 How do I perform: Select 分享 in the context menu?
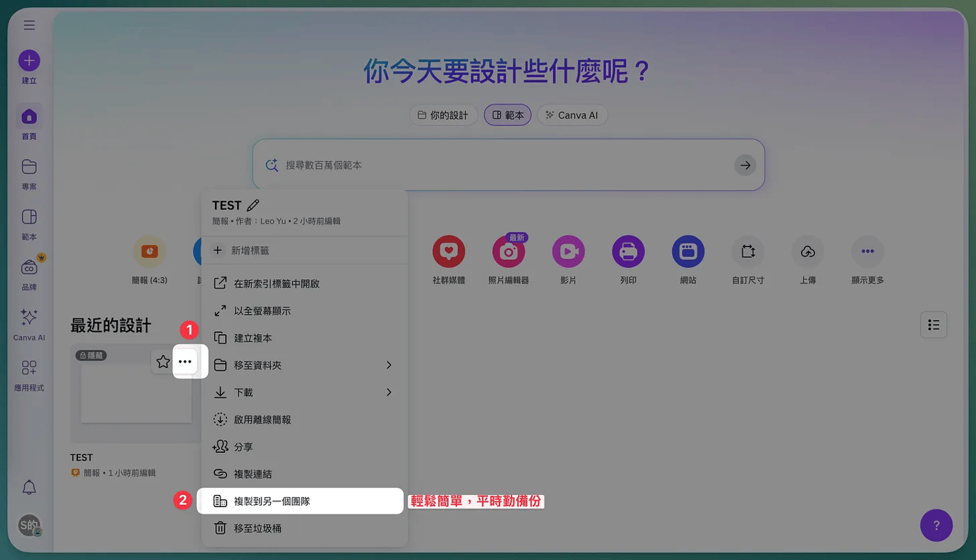(x=304, y=446)
